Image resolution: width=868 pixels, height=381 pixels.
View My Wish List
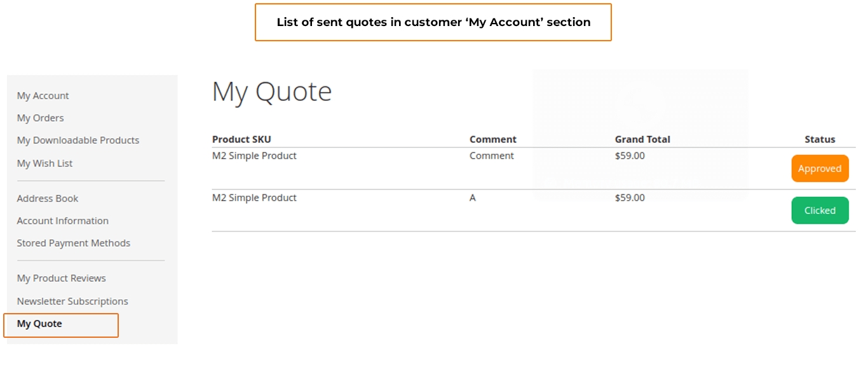click(x=44, y=163)
